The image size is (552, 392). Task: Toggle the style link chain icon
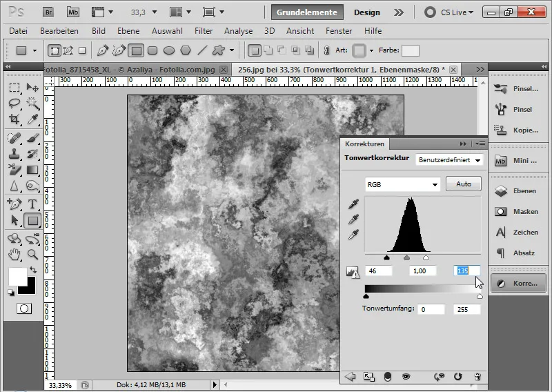(326, 50)
